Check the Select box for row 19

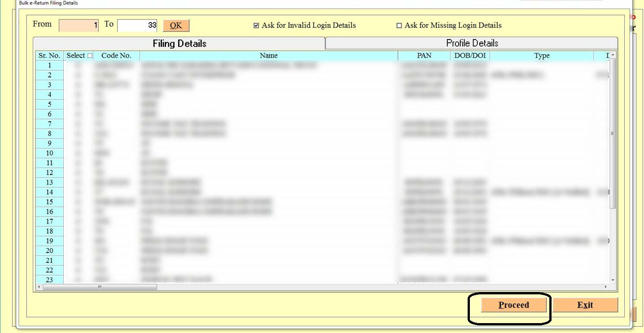click(x=78, y=241)
